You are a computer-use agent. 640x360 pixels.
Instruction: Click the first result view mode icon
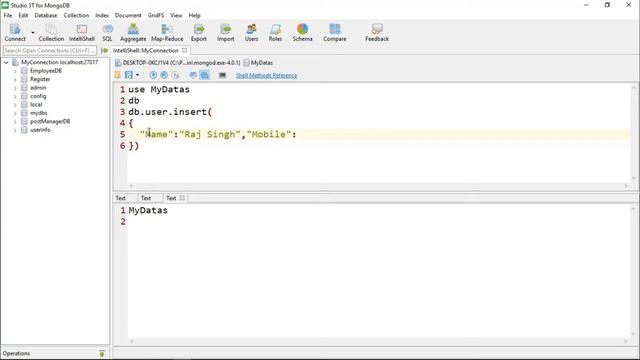(x=193, y=75)
